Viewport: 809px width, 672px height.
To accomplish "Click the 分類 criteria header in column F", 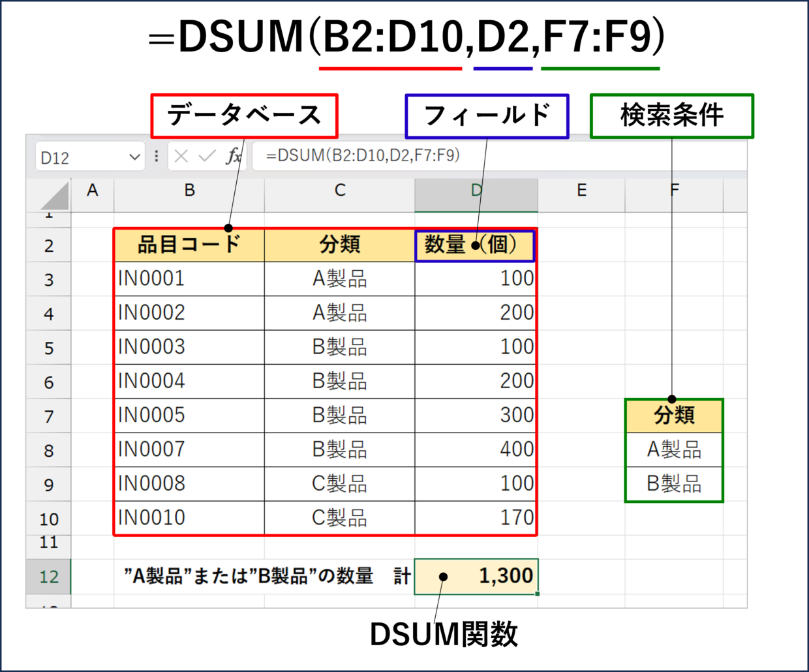I will [x=674, y=416].
